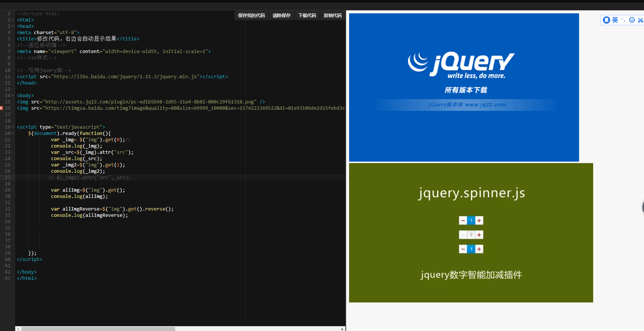
Task: Click the horizontal scrollbar right arrow
Action: click(342, 329)
